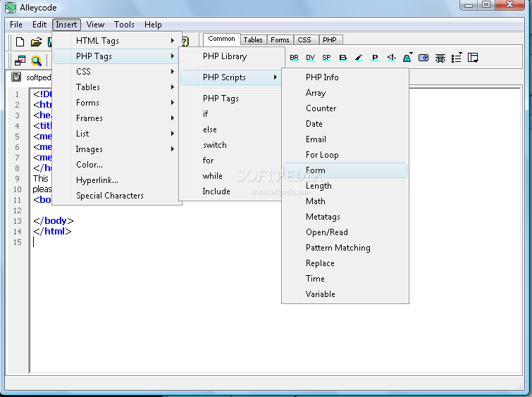Choose Color... from Insert menu
The width and height of the screenshot is (532, 397).
pos(116,165)
